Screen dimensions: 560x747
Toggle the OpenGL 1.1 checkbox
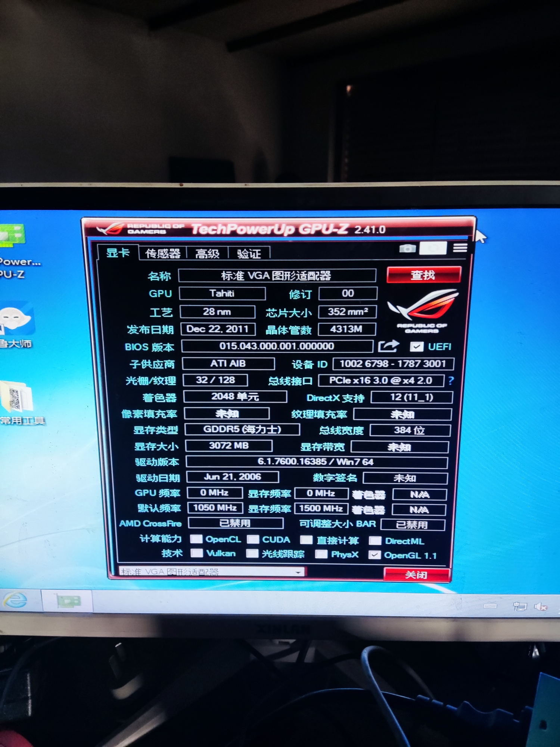(375, 555)
